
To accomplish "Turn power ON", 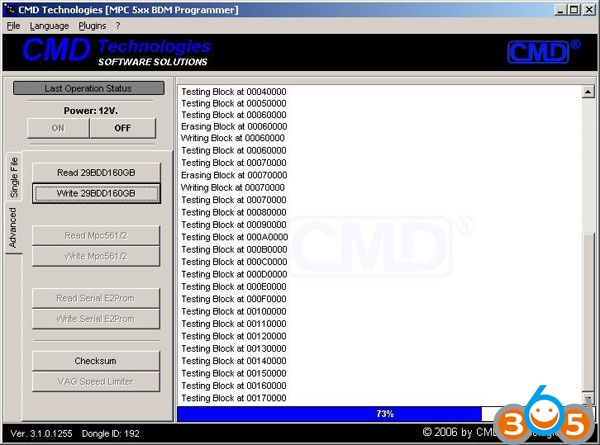I will [x=58, y=128].
